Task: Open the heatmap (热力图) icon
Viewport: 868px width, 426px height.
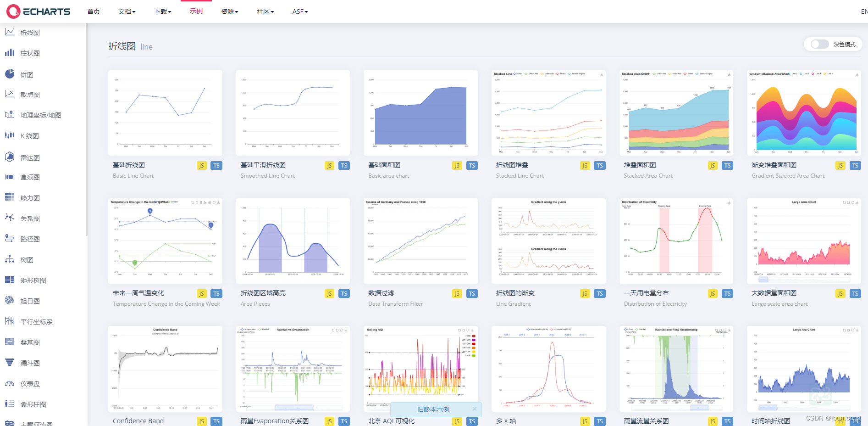Action: 9,197
